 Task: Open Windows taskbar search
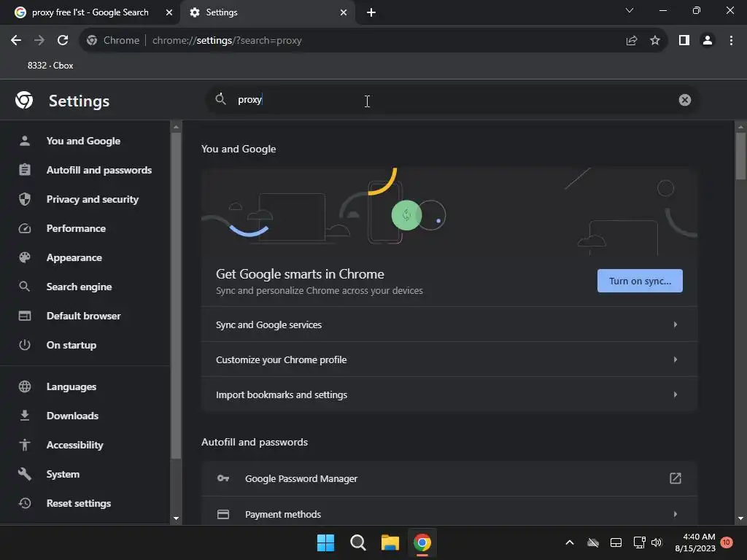point(357,542)
